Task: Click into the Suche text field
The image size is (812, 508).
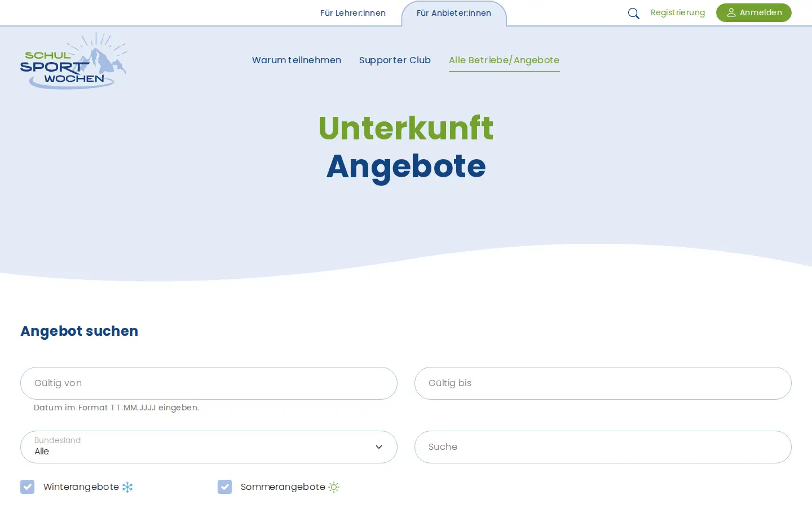Action: point(603,447)
